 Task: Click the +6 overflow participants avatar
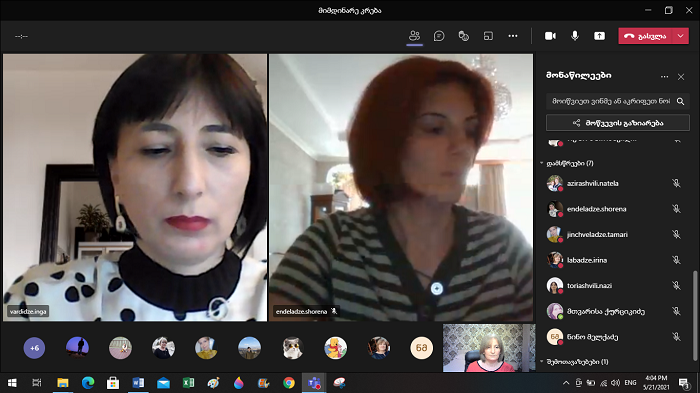tap(34, 347)
